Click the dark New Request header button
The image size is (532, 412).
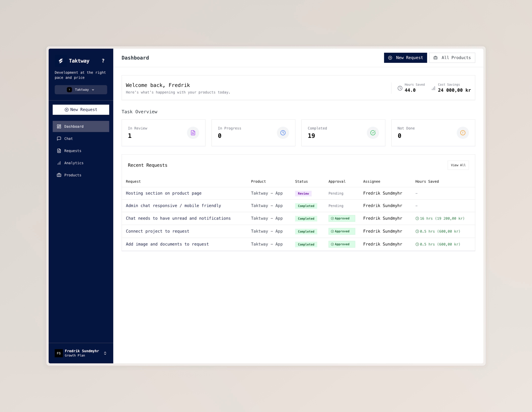pos(405,58)
